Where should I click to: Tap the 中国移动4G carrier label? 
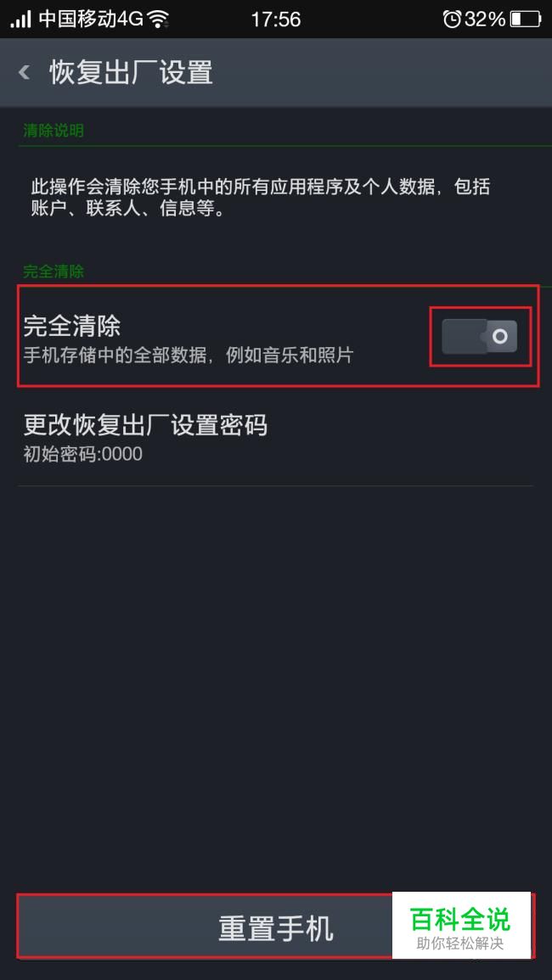pos(92,20)
